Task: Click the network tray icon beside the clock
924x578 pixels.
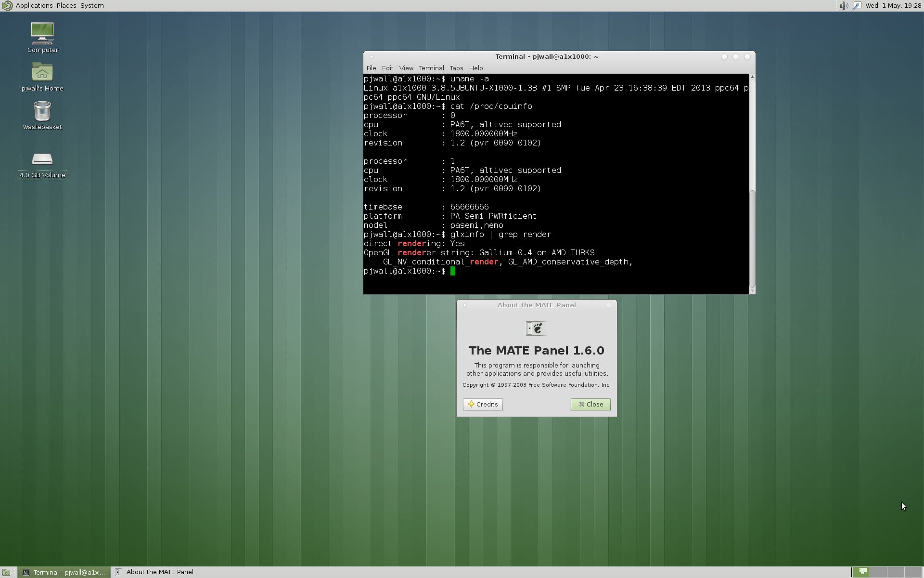Action: pyautogui.click(x=857, y=6)
